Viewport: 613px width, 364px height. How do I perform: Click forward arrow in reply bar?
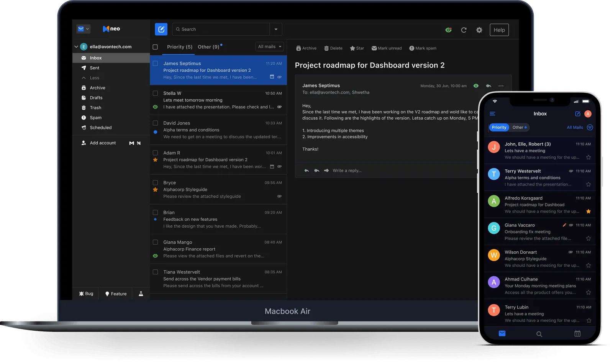coord(326,171)
